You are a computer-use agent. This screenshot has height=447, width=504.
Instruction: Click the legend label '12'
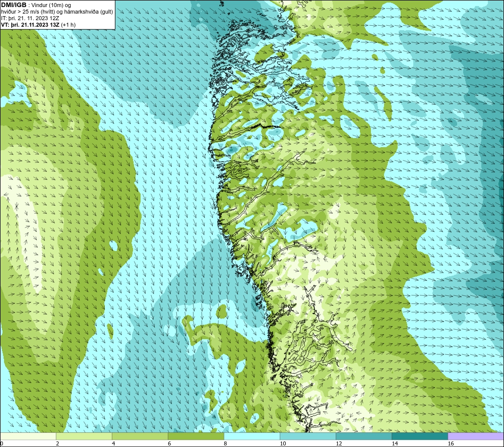(339, 444)
